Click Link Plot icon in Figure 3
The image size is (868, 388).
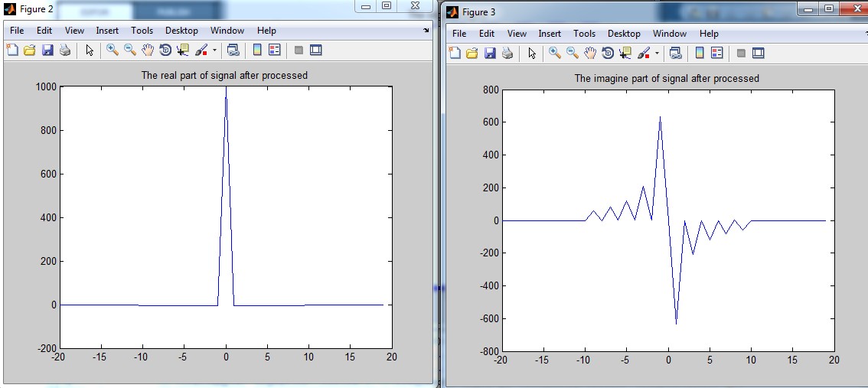(x=675, y=53)
